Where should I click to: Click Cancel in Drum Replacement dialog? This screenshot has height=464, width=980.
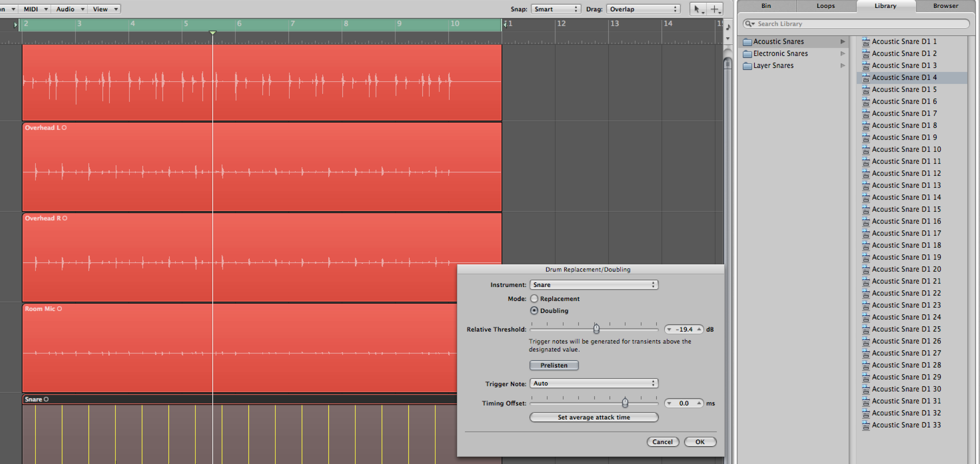coord(663,442)
